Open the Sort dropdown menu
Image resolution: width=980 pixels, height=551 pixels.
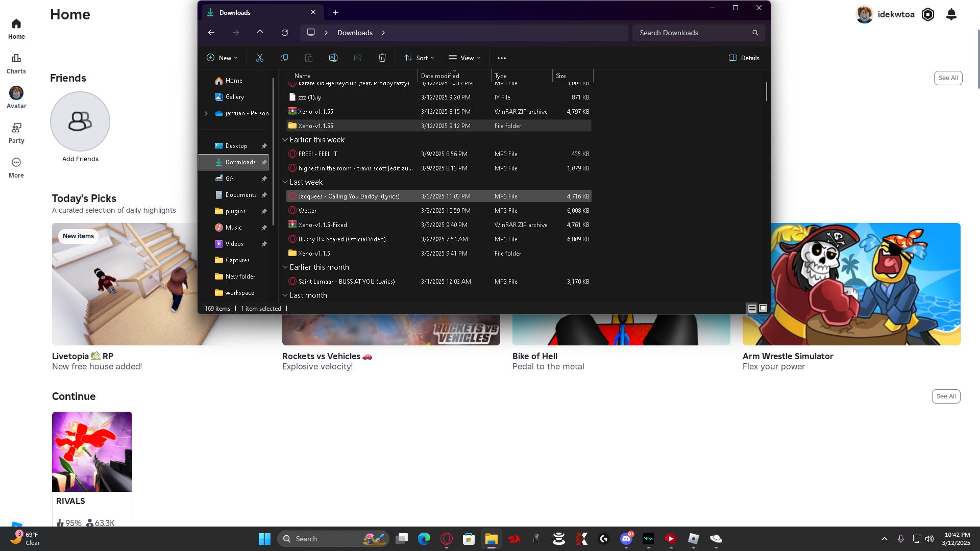[419, 58]
